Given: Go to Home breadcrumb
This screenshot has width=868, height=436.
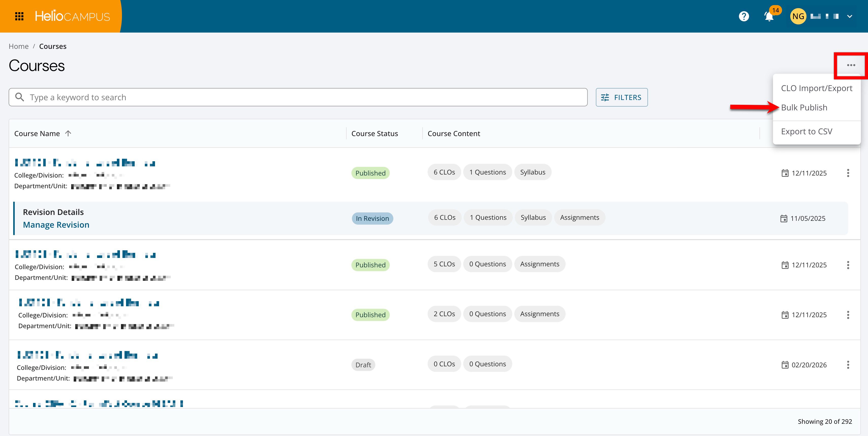Looking at the screenshot, I should pos(19,46).
